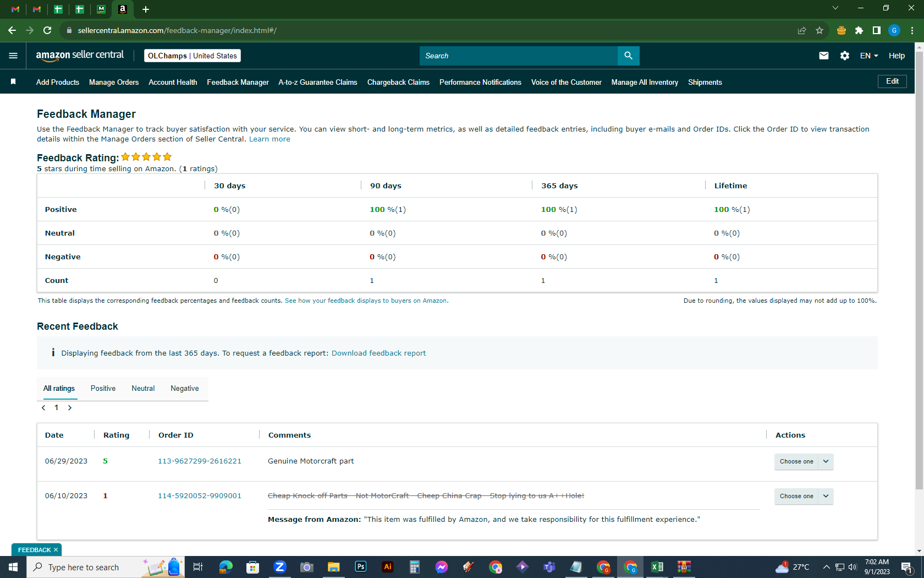Click into the Seller Central search field
The image size is (924, 578).
coord(518,56)
